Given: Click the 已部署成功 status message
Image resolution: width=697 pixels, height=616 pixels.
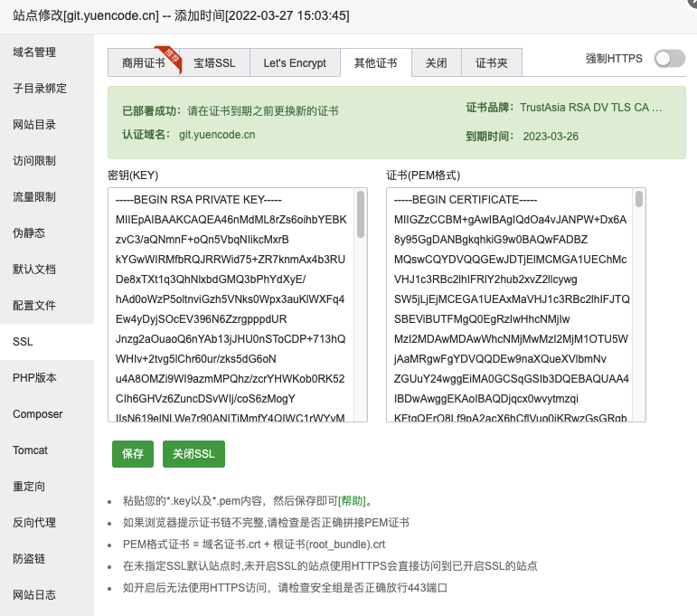Looking at the screenshot, I should 231,110.
